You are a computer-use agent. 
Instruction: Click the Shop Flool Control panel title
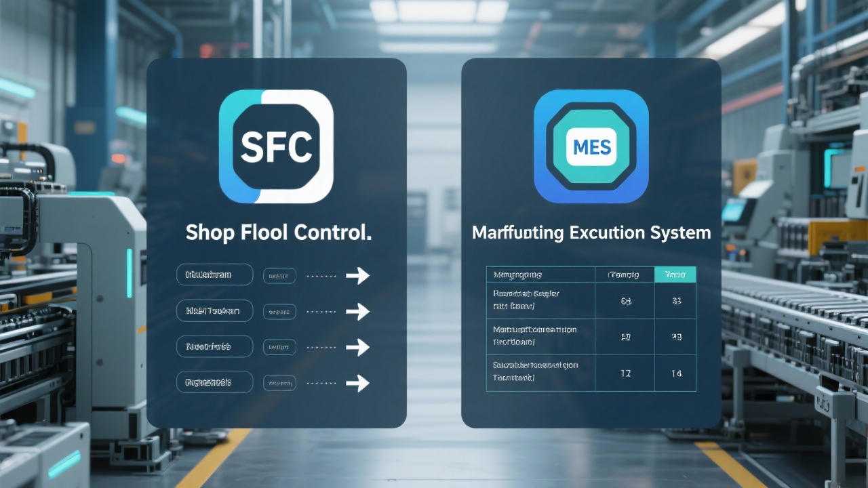(277, 232)
